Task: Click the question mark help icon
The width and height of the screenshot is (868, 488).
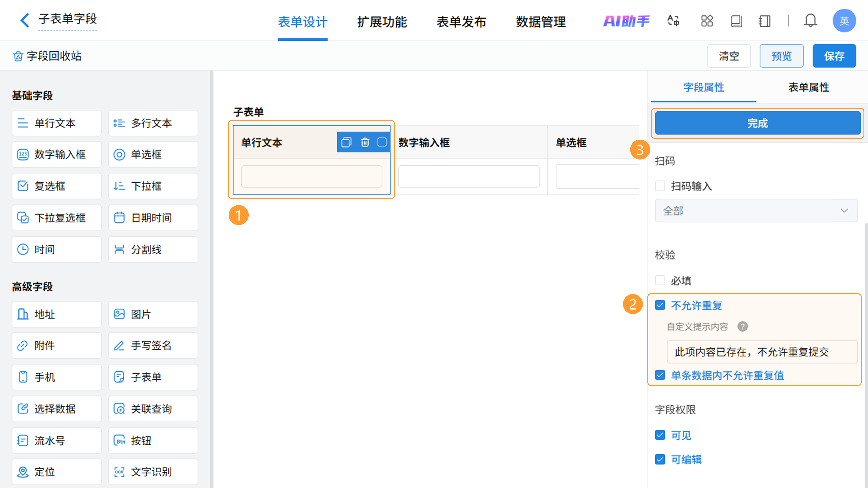Action: pos(742,326)
